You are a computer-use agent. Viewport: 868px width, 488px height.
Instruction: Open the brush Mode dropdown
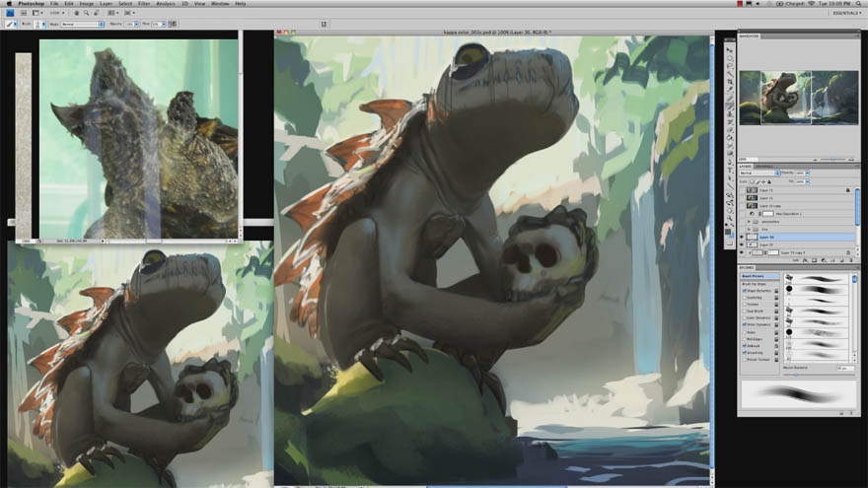click(82, 25)
